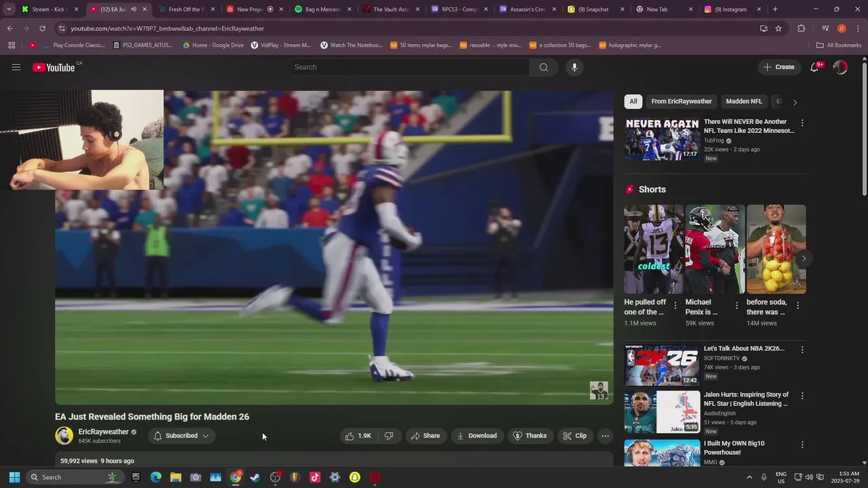
Task: Click the magnifier search button
Action: pos(543,67)
